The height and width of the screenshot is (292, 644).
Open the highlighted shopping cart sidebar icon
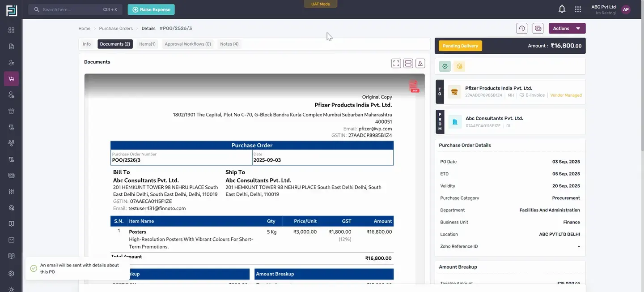pos(11,79)
